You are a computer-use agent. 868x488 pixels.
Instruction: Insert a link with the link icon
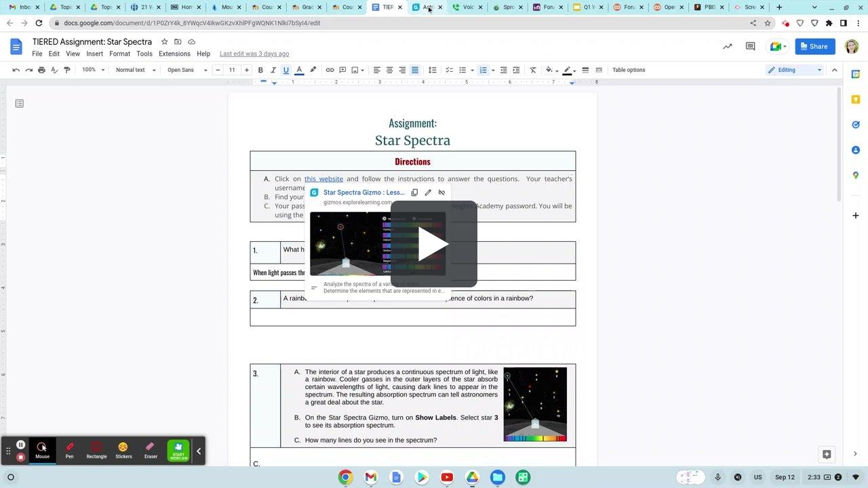[x=330, y=70]
